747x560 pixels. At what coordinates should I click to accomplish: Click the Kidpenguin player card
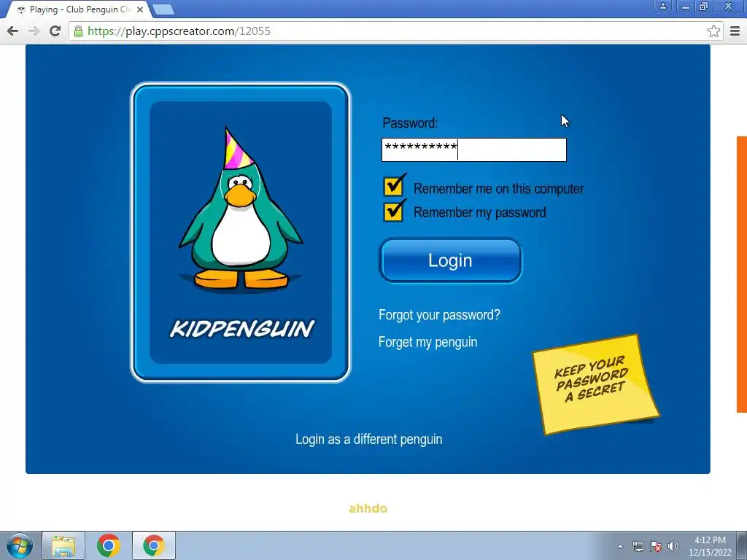241,233
